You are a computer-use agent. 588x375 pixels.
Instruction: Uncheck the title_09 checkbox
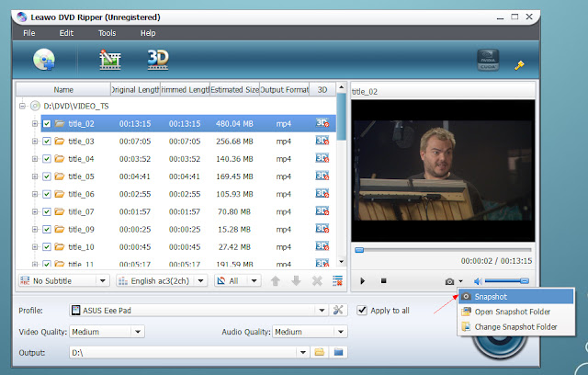pyautogui.click(x=47, y=230)
